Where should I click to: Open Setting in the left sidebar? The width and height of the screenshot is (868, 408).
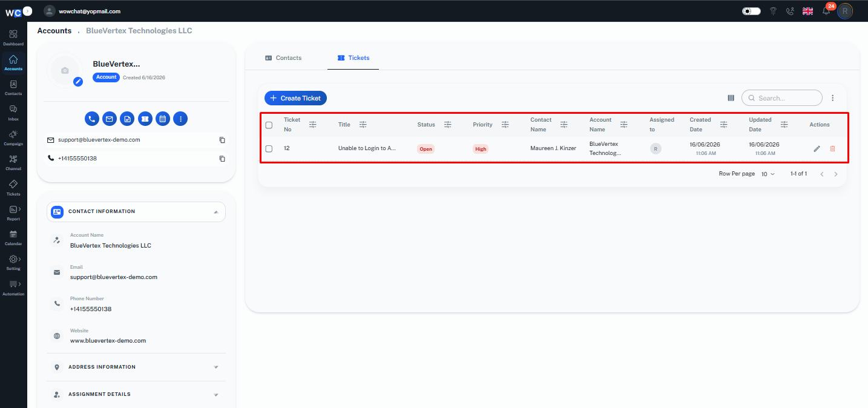click(x=13, y=262)
